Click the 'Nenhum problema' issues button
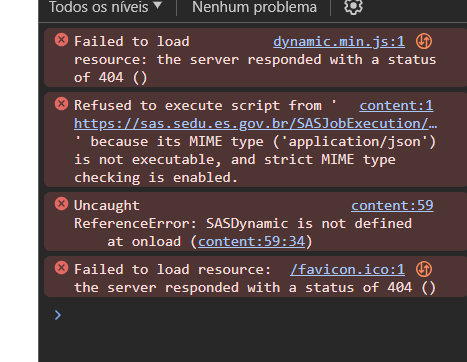467x362 pixels. pos(254,7)
